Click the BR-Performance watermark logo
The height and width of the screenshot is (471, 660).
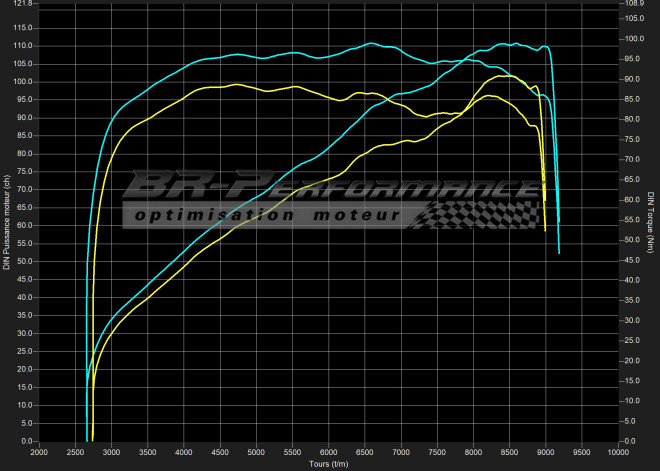330,188
